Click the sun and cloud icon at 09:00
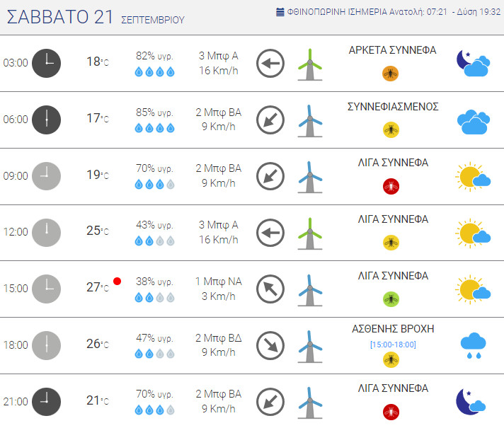 coord(473,176)
